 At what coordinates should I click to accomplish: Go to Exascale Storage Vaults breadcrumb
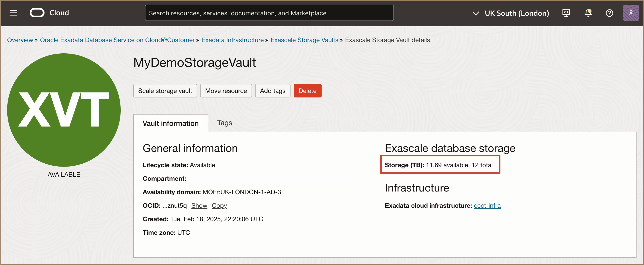point(304,40)
